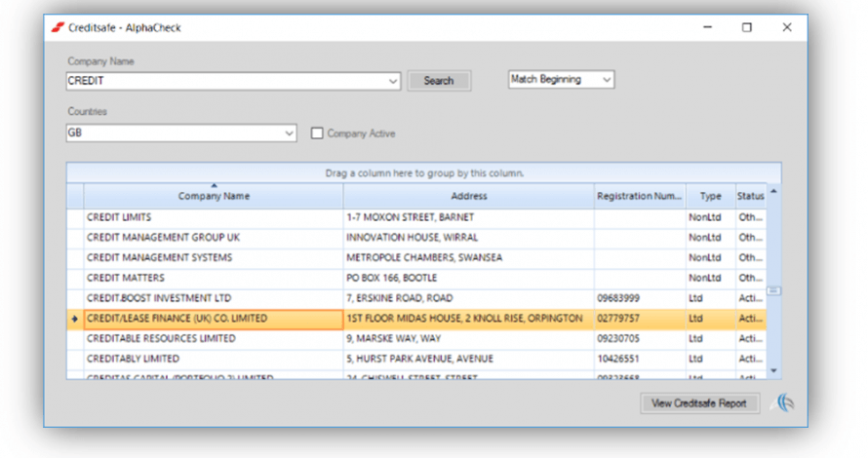Viewport: 868px width, 458px height.
Task: Click registration number 10426551
Action: pos(617,359)
